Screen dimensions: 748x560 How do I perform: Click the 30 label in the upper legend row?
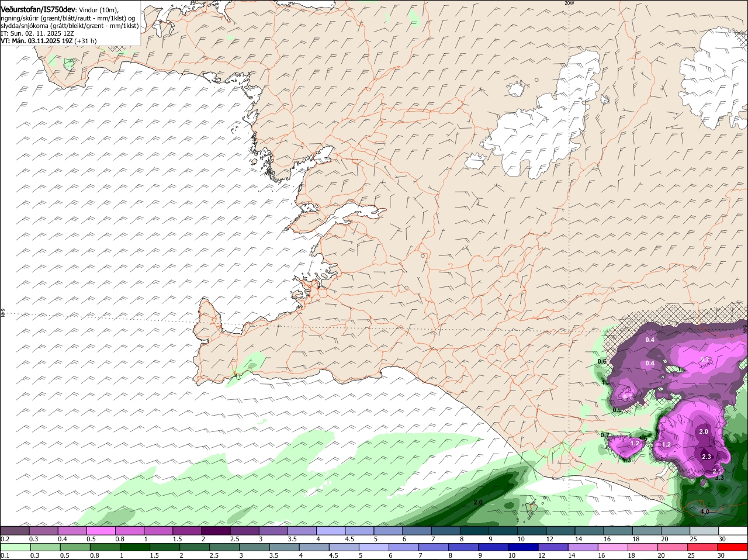tap(722, 539)
